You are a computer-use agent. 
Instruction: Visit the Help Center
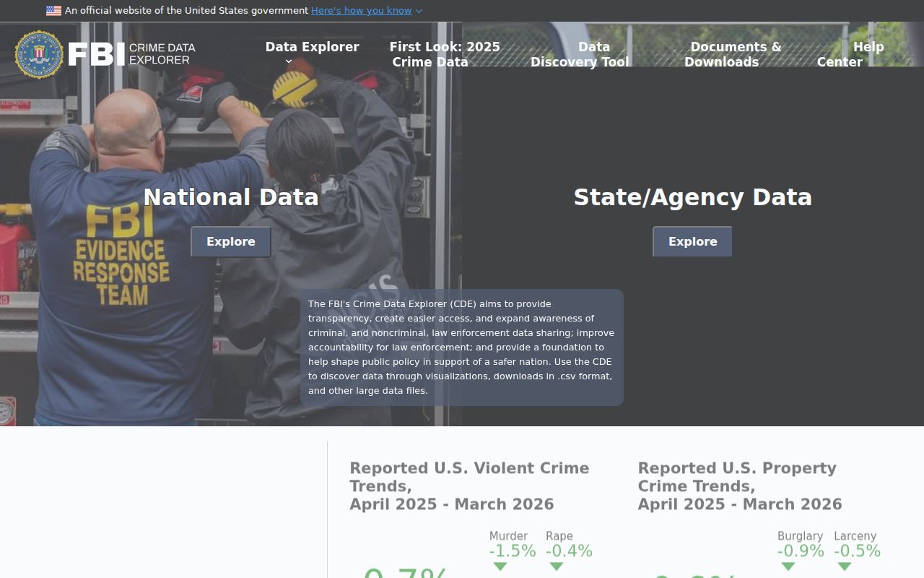[850, 54]
